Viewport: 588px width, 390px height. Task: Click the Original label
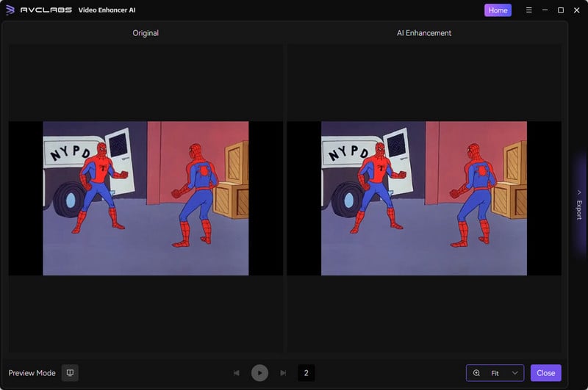click(x=146, y=33)
